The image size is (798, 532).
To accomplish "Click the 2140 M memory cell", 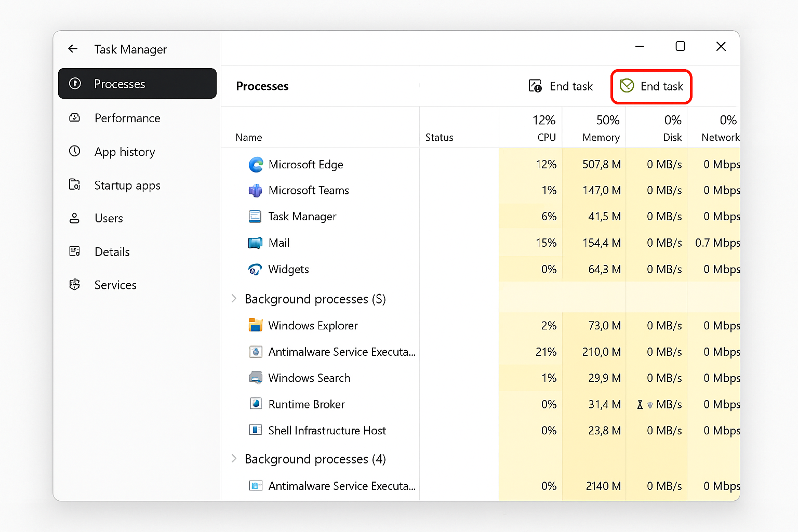I will [x=603, y=486].
